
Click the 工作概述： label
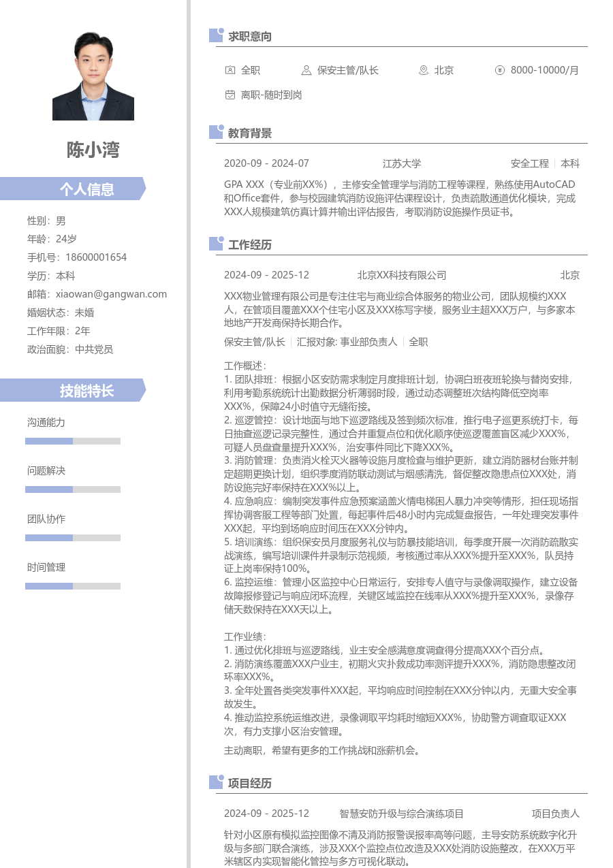(x=246, y=366)
